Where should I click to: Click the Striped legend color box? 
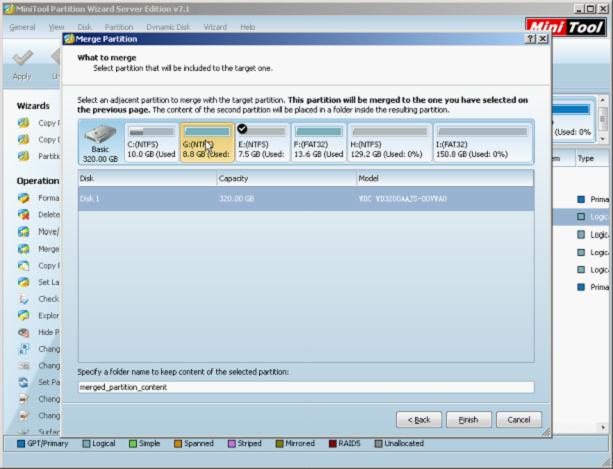(231, 444)
